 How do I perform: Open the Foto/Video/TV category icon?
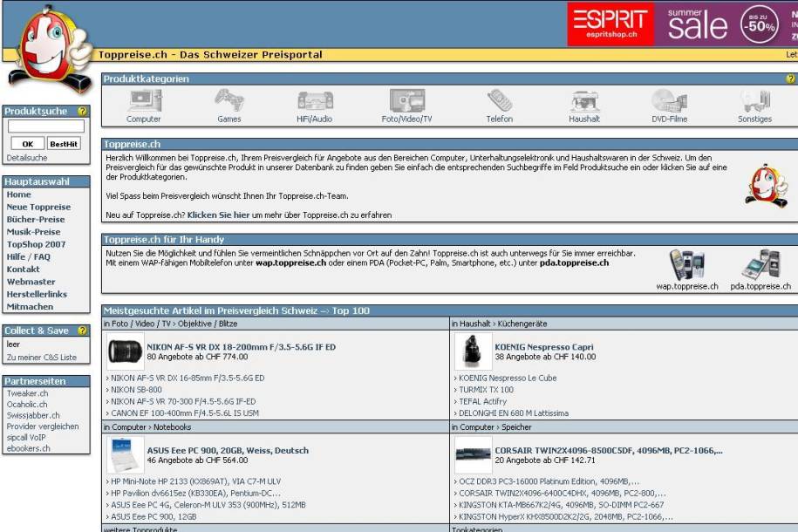[406, 100]
